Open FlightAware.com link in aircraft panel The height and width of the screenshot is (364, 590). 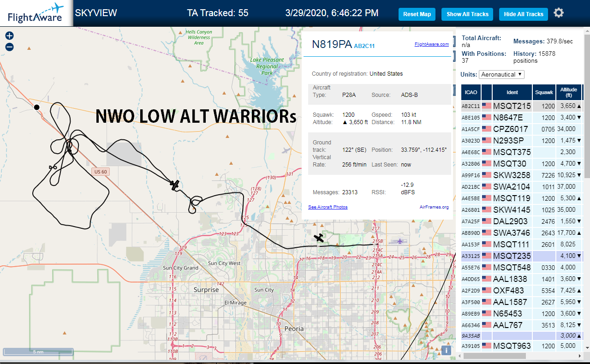pos(431,44)
